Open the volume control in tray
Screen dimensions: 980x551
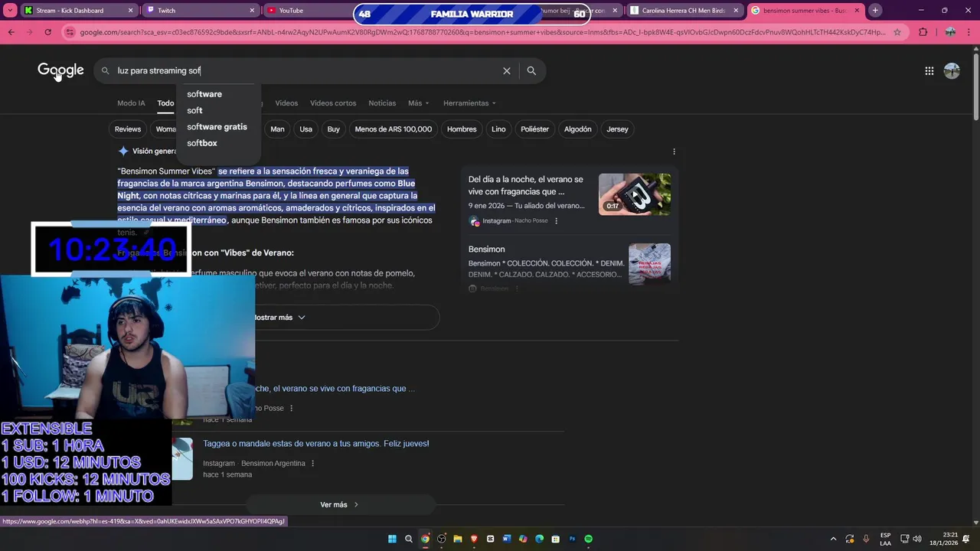pos(917,539)
